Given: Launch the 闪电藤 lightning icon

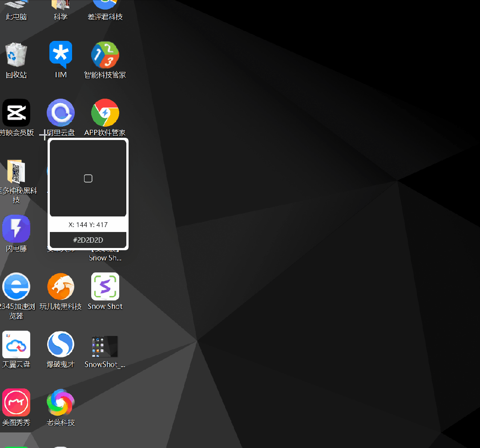Looking at the screenshot, I should 16,229.
